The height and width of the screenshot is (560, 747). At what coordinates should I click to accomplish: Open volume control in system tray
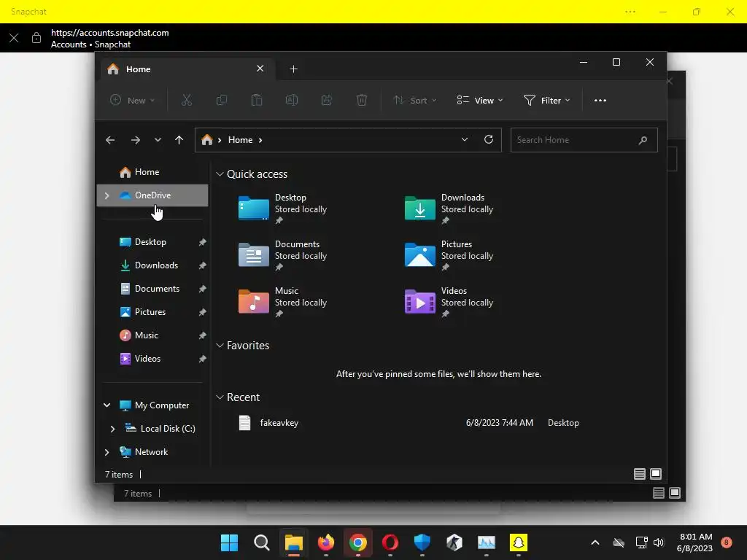(x=659, y=542)
